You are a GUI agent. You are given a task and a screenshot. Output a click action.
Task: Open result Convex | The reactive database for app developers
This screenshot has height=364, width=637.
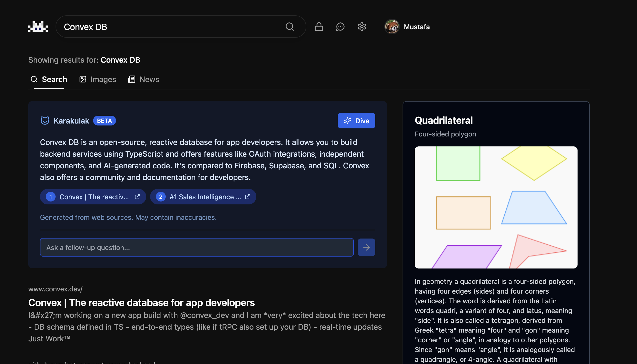[142, 303]
